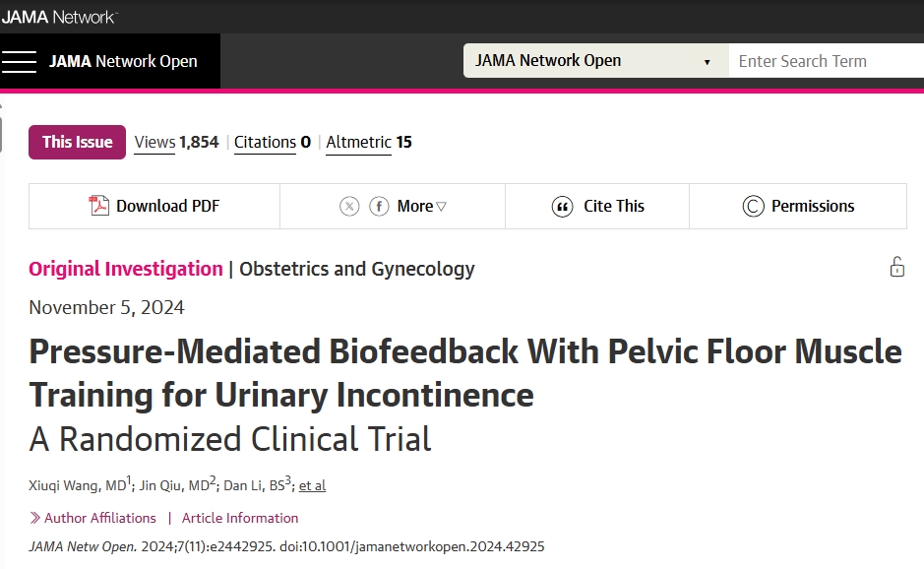Open the Citations count link
The height and width of the screenshot is (569, 924).
(272, 142)
